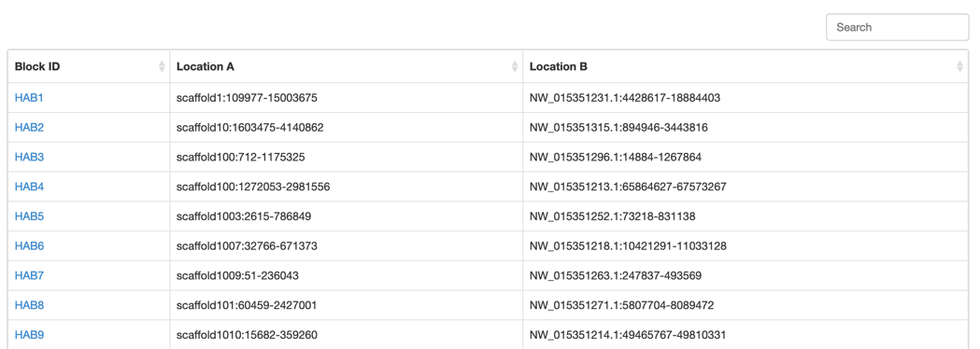Select the Location B column header

(746, 66)
